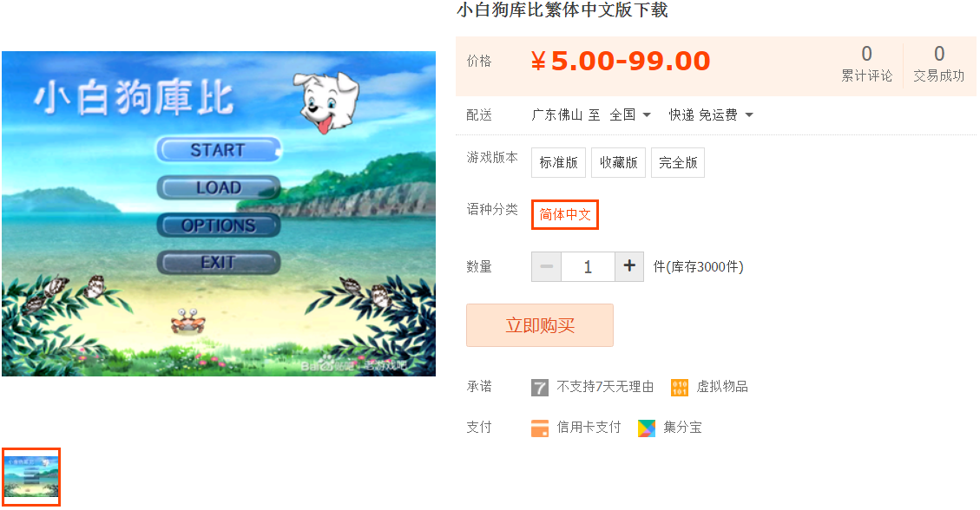Click the virtual goods 虚拟物品 icon
This screenshot has width=980, height=510.
(680, 388)
